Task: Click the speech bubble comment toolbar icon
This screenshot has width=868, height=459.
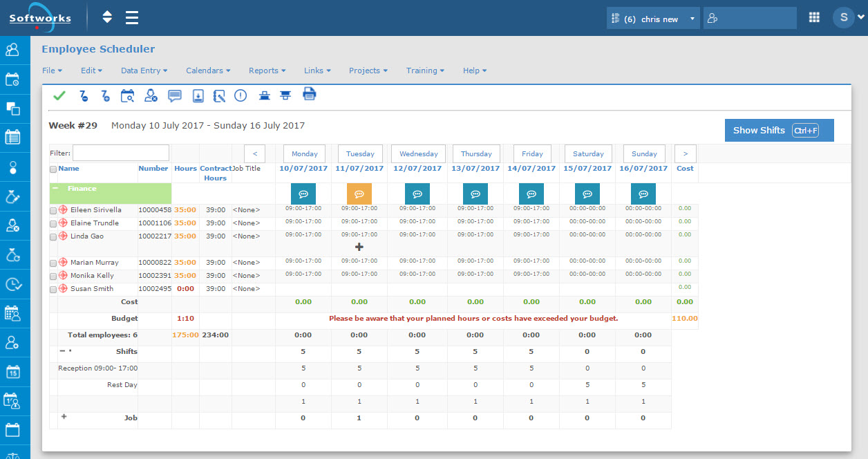Action: 175,96
